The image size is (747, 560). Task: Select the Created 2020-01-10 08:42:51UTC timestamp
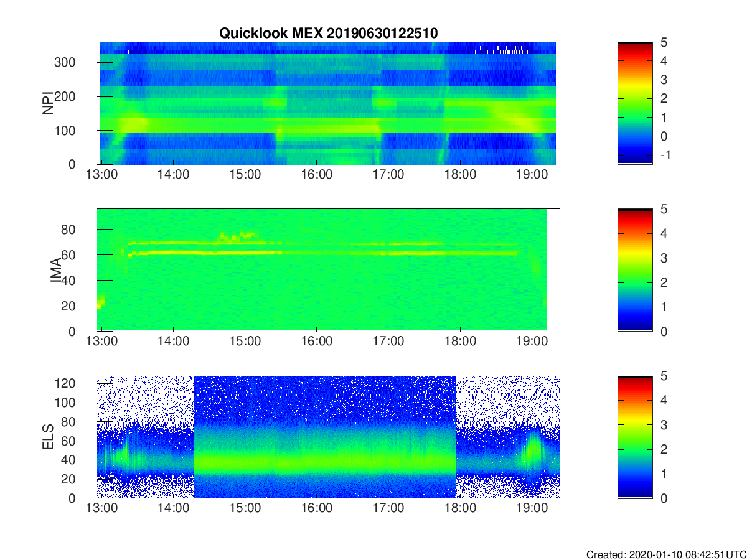tap(666, 554)
